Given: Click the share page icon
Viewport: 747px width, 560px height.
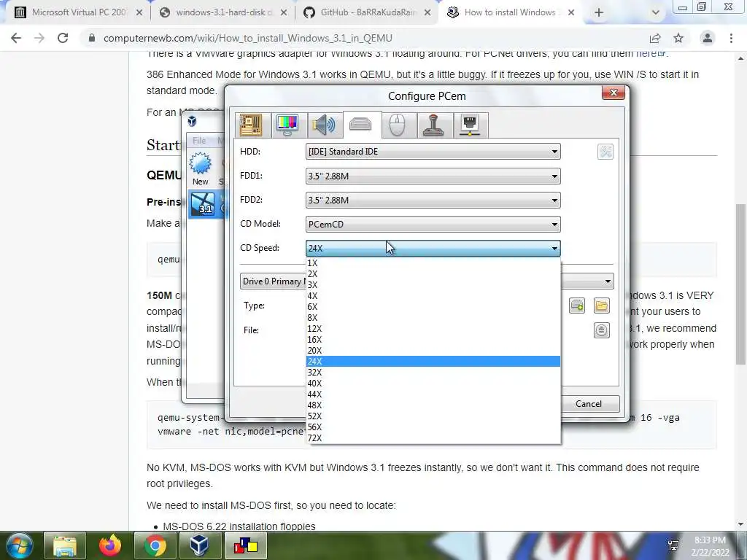Looking at the screenshot, I should tap(655, 38).
